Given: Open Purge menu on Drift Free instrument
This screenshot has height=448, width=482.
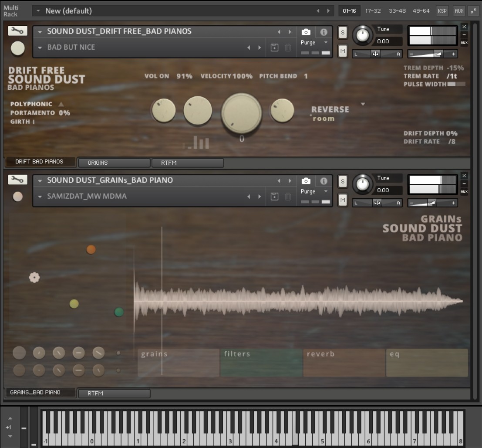Looking at the screenshot, I should pyautogui.click(x=326, y=42).
